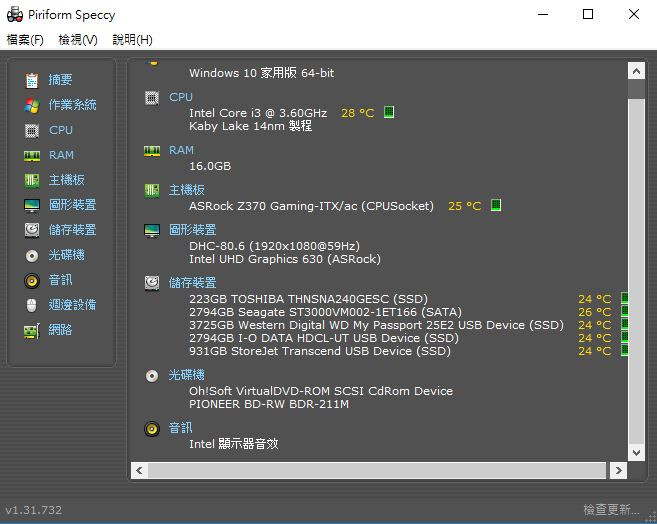Open the 檔案(F) menu
Image resolution: width=657 pixels, height=524 pixels.
click(25, 40)
